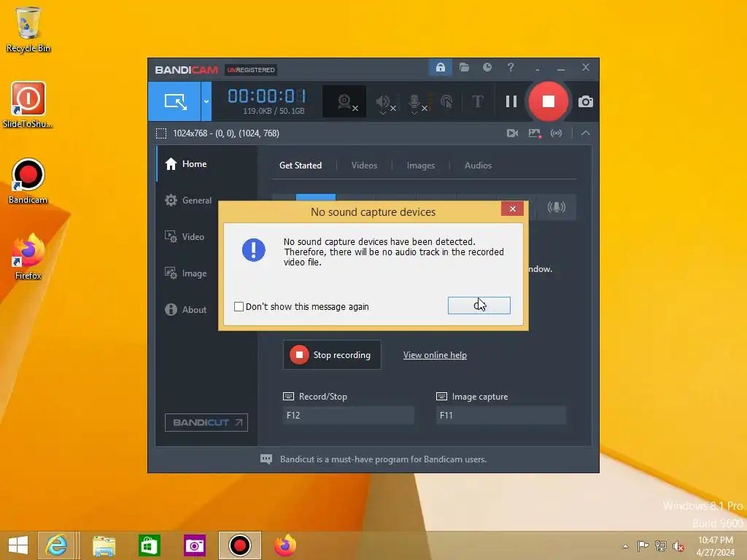
Task: Take a screenshot with camera icon
Action: pos(586,101)
